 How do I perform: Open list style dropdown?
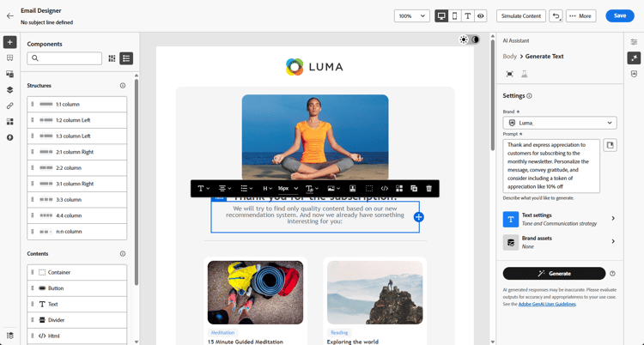point(246,189)
